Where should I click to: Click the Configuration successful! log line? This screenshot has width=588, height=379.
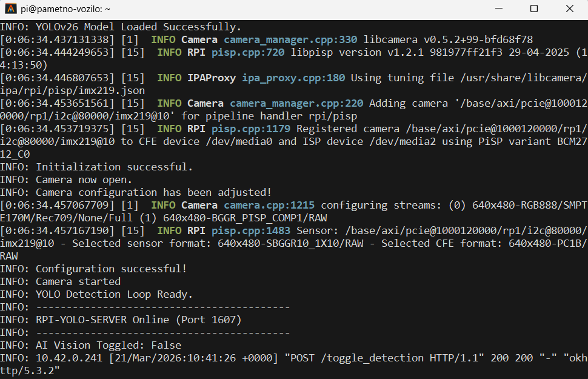tap(93, 269)
